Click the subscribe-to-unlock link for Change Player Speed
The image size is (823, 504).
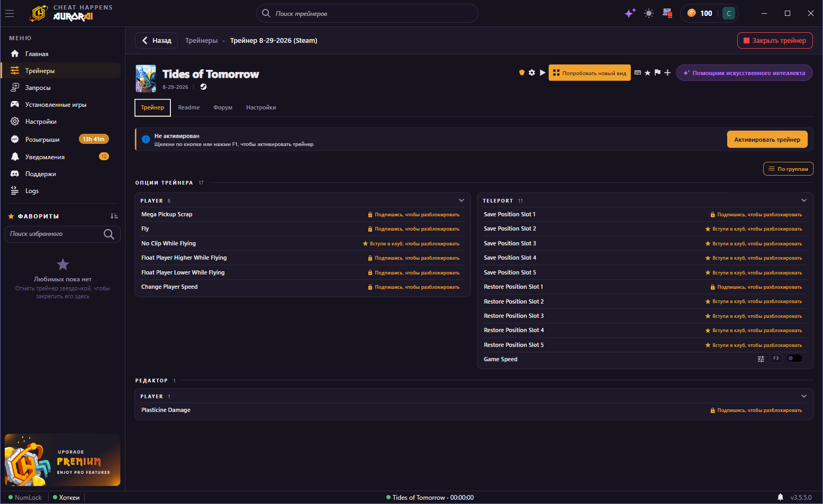tap(414, 287)
